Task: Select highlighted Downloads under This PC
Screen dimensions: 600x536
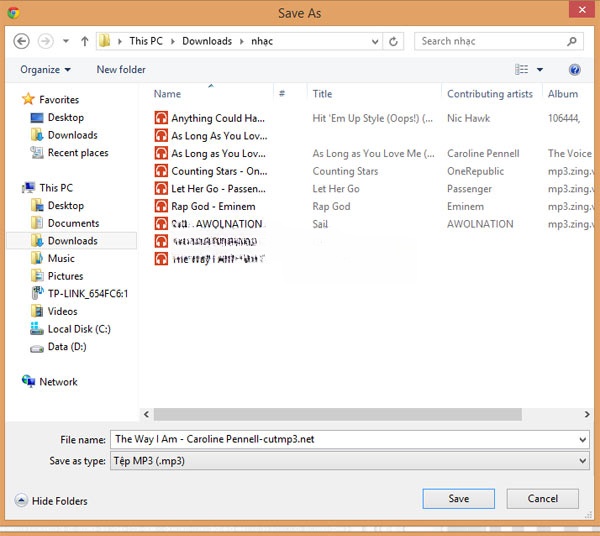Action: (x=72, y=241)
